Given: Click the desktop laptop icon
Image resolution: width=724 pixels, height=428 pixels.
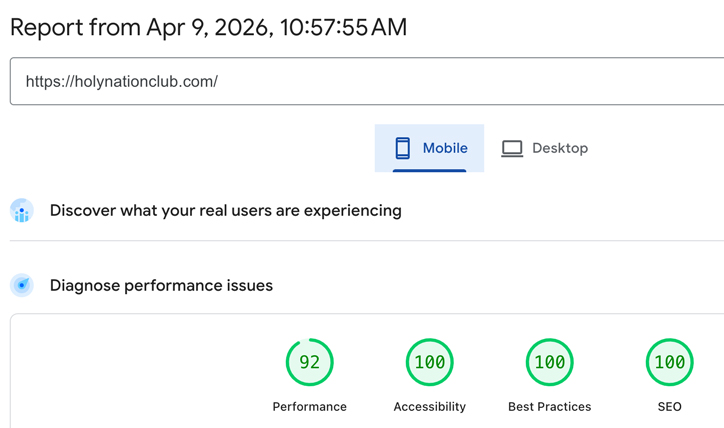Looking at the screenshot, I should click(x=512, y=149).
